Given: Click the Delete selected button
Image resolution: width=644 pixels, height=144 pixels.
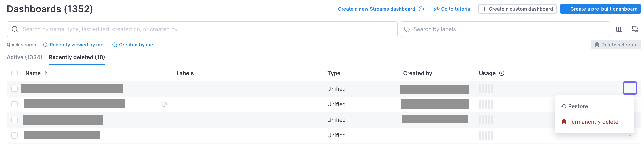Looking at the screenshot, I should 616,45.
